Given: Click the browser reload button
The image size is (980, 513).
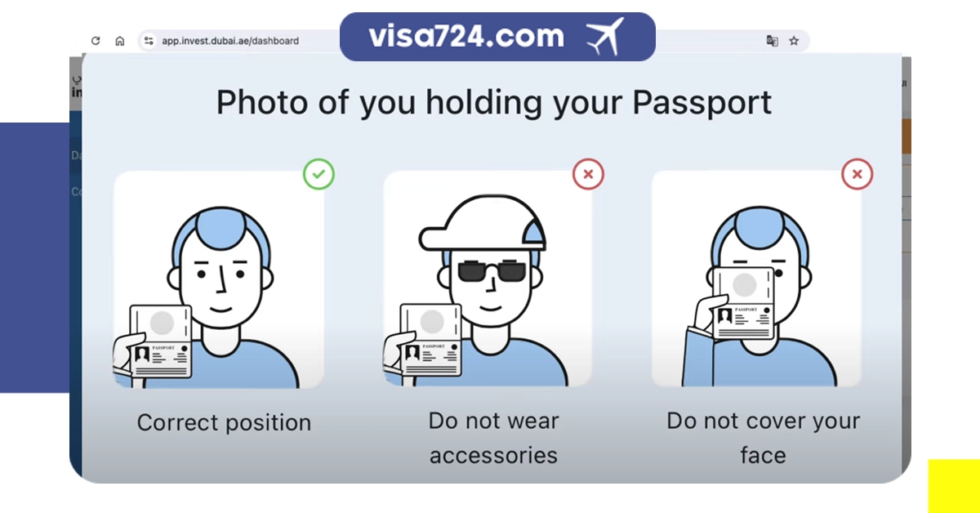Looking at the screenshot, I should pos(96,41).
